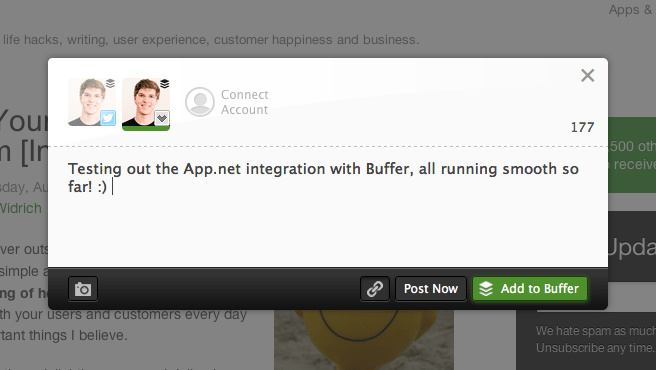
Task: Toggle the Twitter profile avatar selection
Action: pos(92,102)
